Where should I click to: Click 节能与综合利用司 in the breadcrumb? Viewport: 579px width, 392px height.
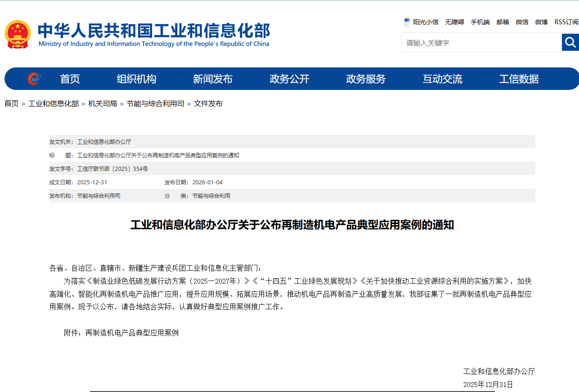(x=155, y=104)
